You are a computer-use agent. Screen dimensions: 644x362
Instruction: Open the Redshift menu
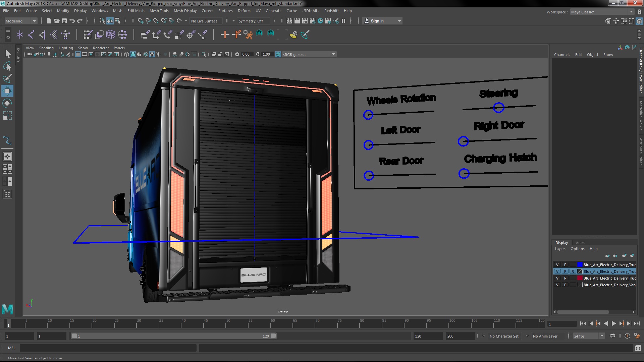pyautogui.click(x=331, y=11)
